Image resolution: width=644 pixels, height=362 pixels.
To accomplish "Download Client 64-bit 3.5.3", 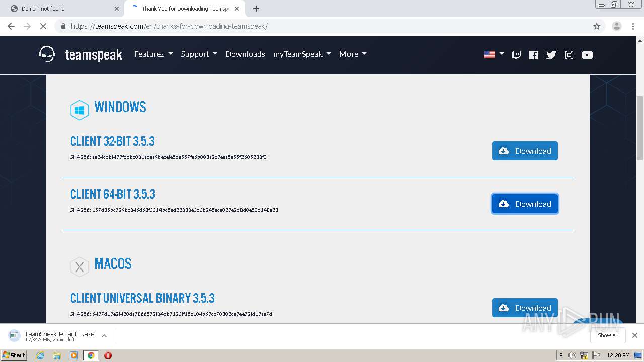I will point(525,204).
